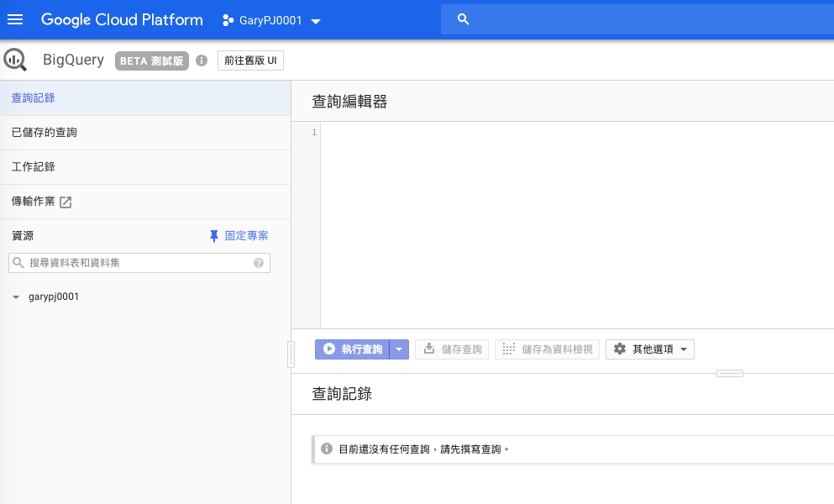Click the 執行查詢 run button

(x=352, y=349)
